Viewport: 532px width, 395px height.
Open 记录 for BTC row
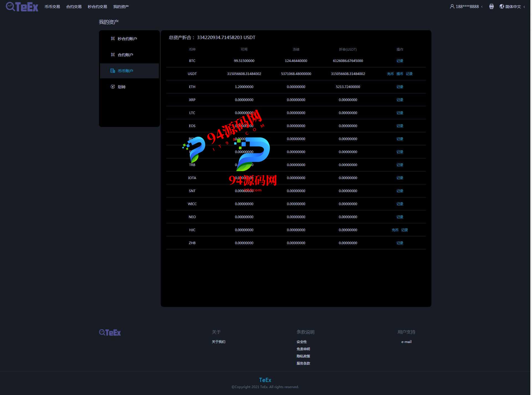[x=400, y=61]
